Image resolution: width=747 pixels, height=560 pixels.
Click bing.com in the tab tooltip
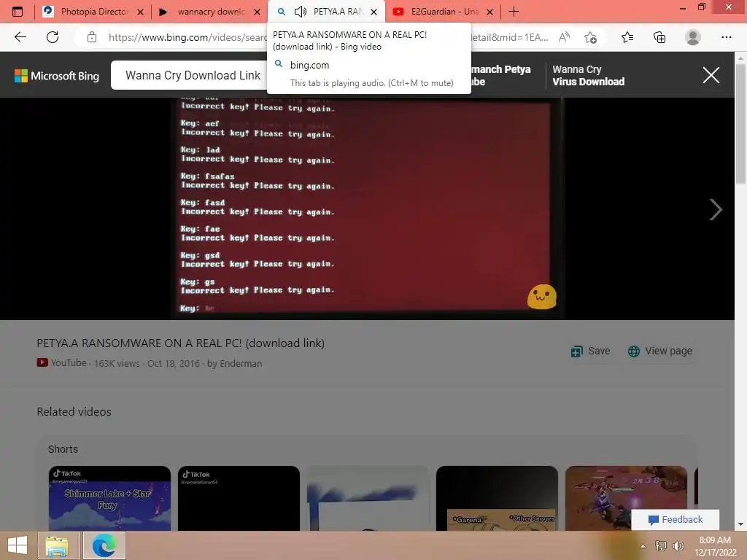pos(309,65)
